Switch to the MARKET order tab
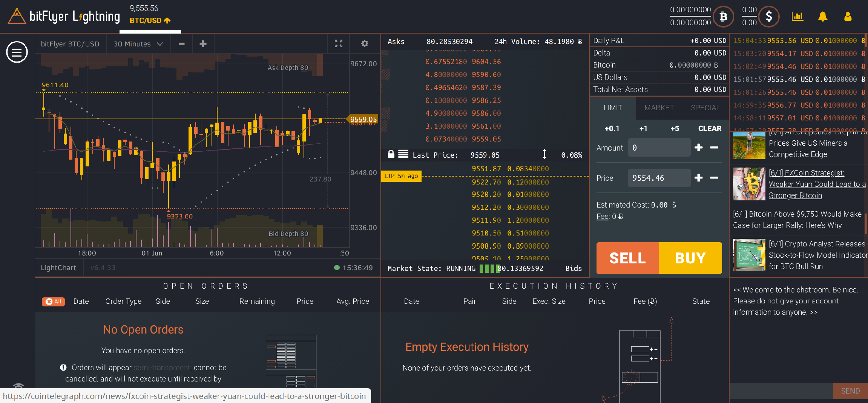This screenshot has height=403, width=868. coord(659,108)
